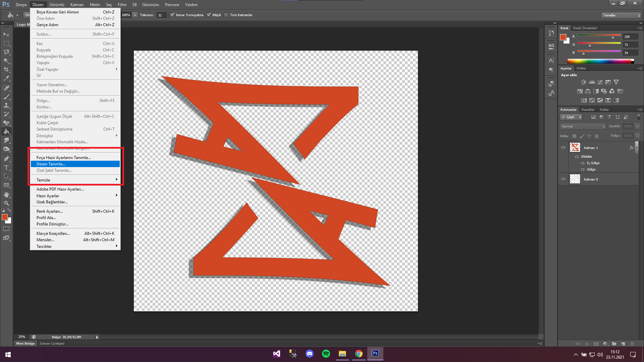Select the Clone Stamp tool

pyautogui.click(x=6, y=105)
